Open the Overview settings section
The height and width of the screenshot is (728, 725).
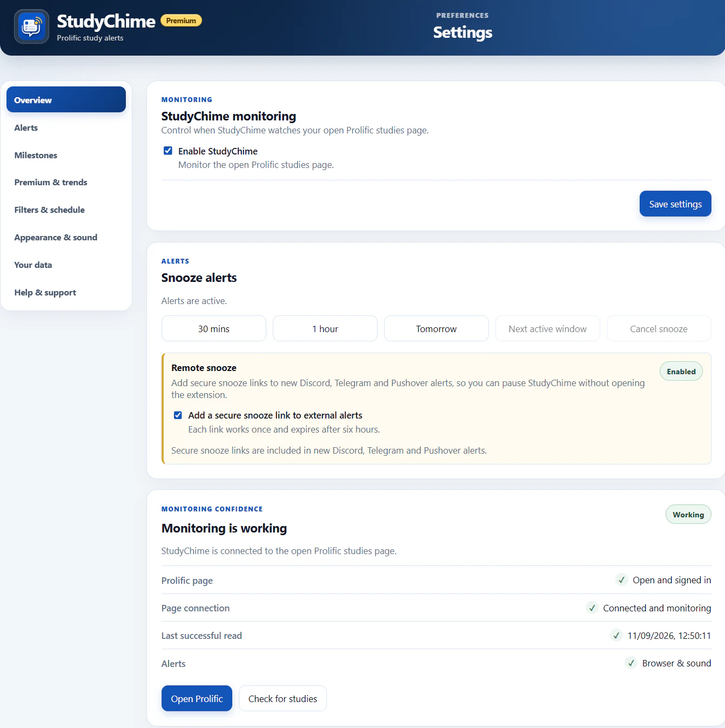[66, 99]
